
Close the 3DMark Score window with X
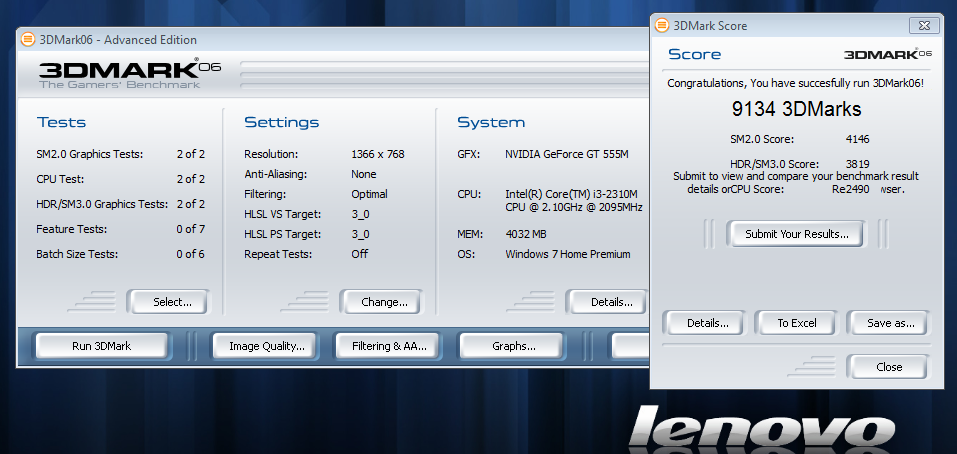(x=924, y=26)
